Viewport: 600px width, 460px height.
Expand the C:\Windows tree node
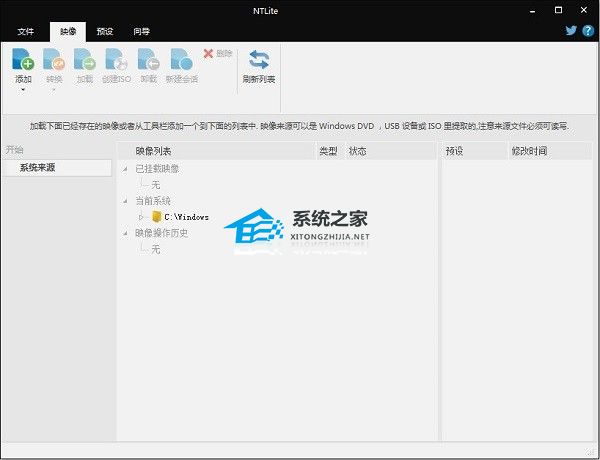pyautogui.click(x=141, y=217)
